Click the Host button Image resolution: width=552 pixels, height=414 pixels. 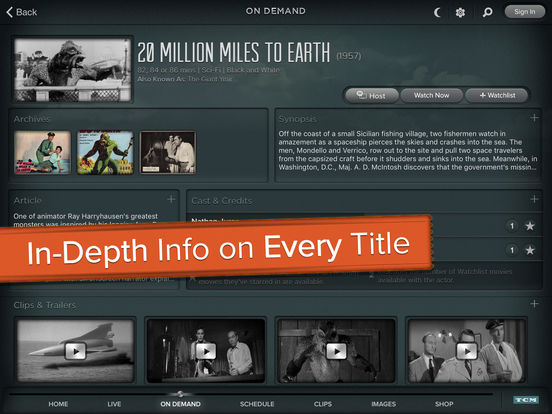point(372,95)
